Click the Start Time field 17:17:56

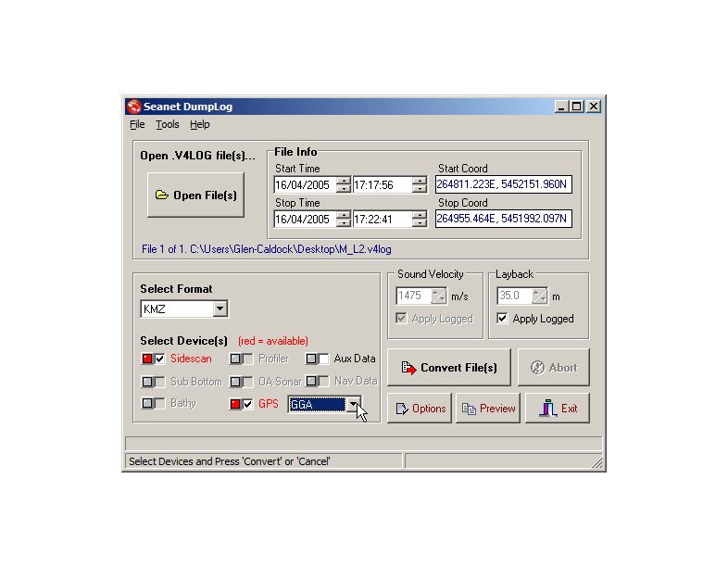click(x=383, y=184)
